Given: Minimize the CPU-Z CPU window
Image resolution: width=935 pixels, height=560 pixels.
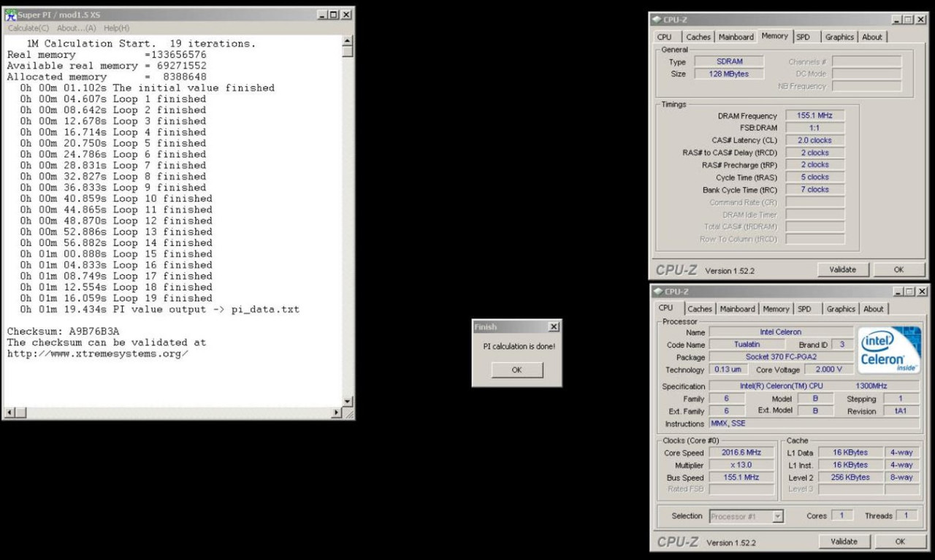Looking at the screenshot, I should pos(898,291).
